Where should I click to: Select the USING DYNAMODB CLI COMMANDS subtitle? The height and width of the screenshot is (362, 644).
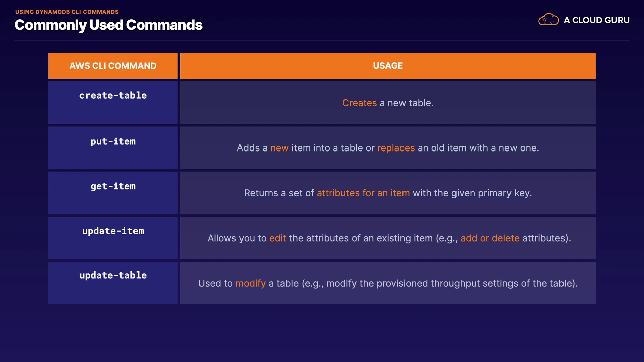tap(67, 12)
